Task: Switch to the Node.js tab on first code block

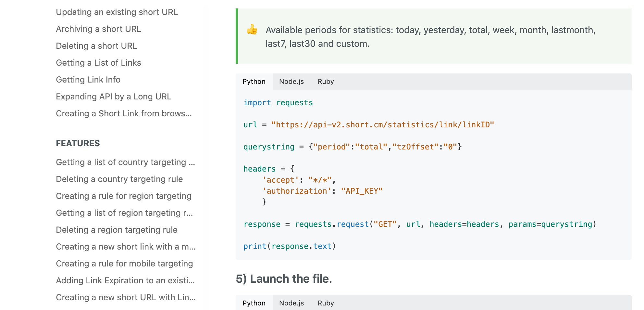Action: tap(291, 82)
